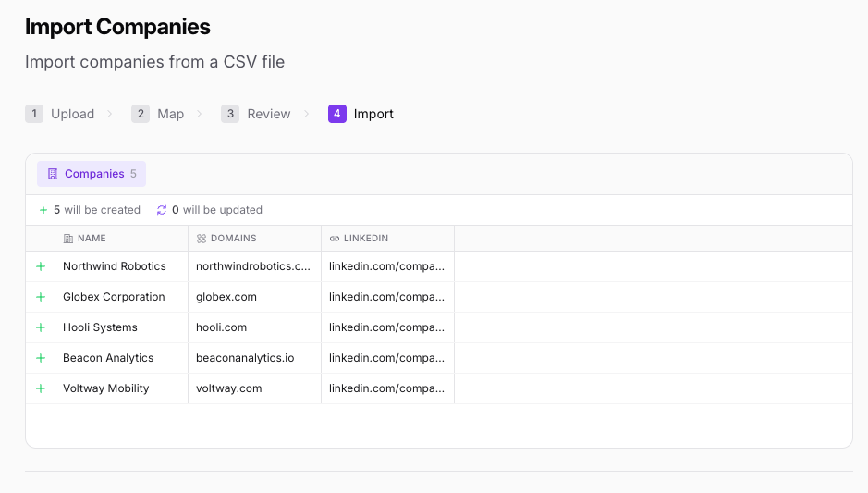Click chevron after Review step
868x493 pixels.
click(x=306, y=114)
